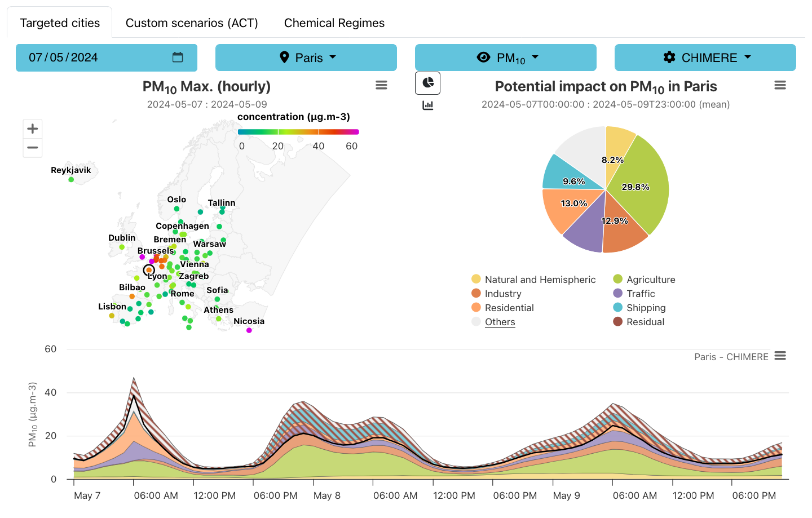Expand the PM10 pollutant dropdown
The width and height of the screenshot is (812, 518).
coord(506,57)
